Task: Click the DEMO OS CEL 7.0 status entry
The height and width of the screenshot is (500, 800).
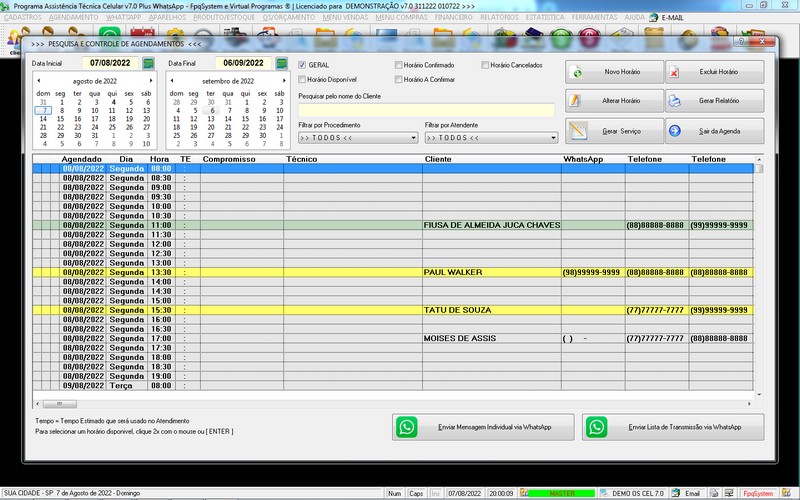Action: tap(638, 493)
